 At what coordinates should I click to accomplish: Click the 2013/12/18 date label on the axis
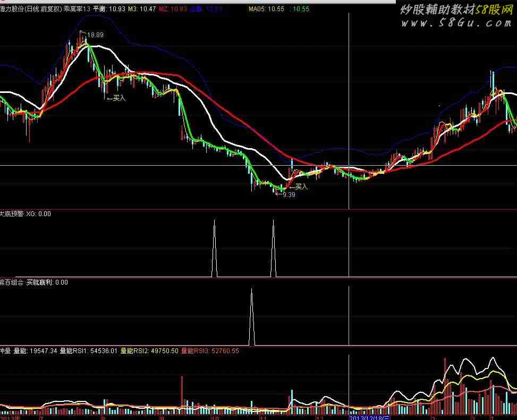pyautogui.click(x=370, y=418)
